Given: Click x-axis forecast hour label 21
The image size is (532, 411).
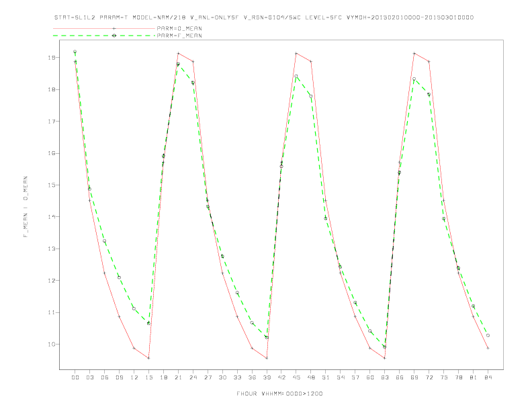Looking at the screenshot, I should tap(179, 377).
